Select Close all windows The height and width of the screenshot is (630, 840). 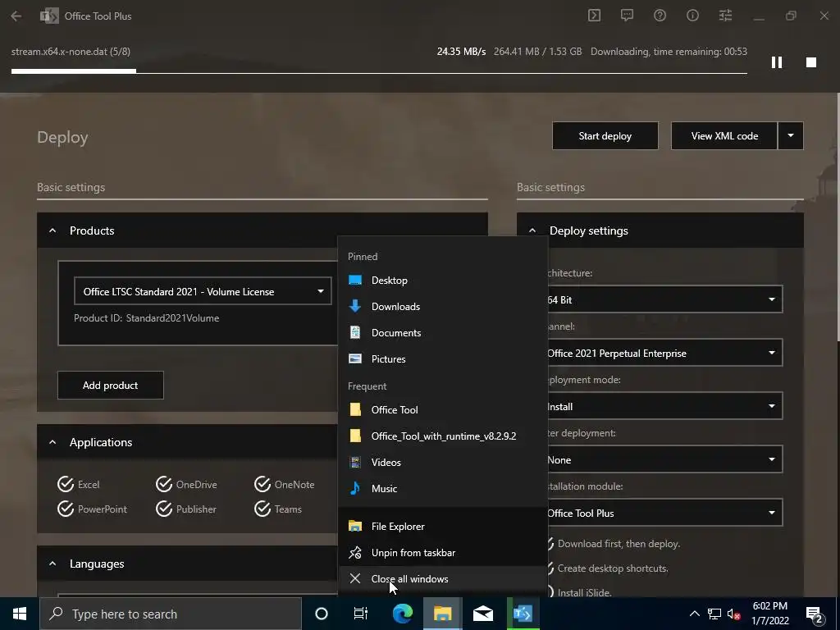click(x=442, y=579)
